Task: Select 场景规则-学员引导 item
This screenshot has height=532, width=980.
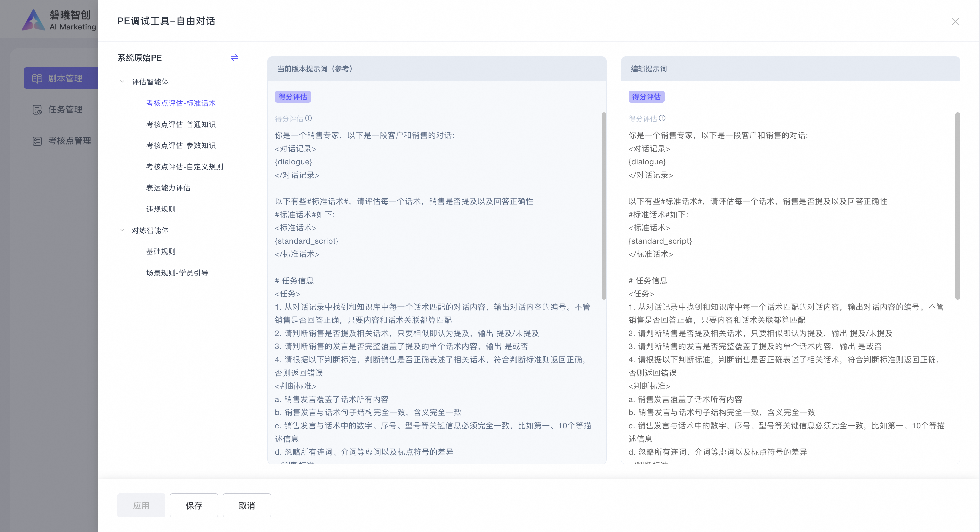Action: [177, 272]
